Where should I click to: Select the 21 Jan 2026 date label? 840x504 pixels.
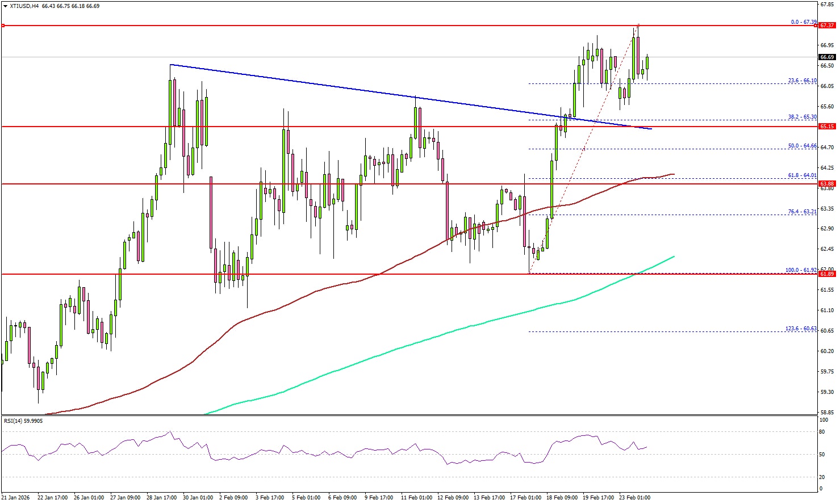pyautogui.click(x=16, y=498)
